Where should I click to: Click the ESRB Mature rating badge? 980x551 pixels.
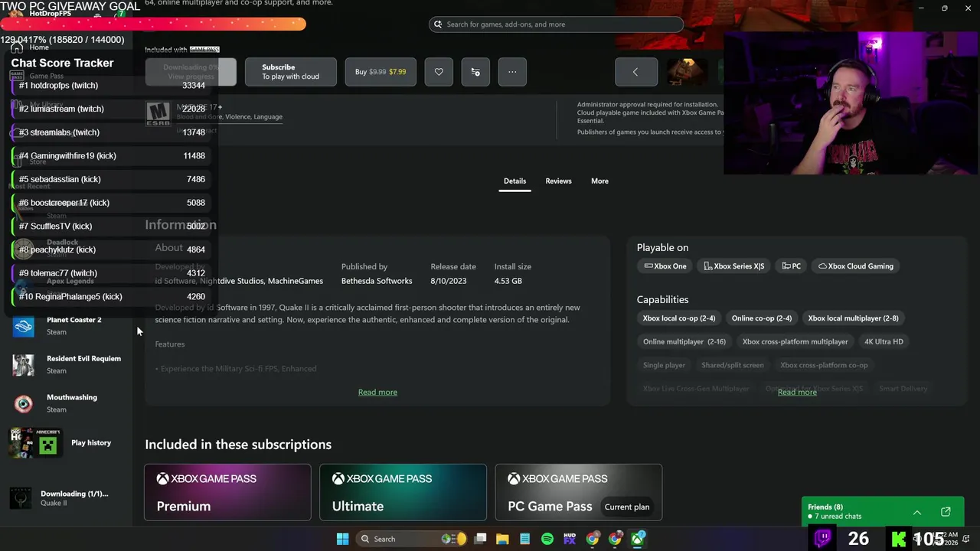[x=158, y=112]
